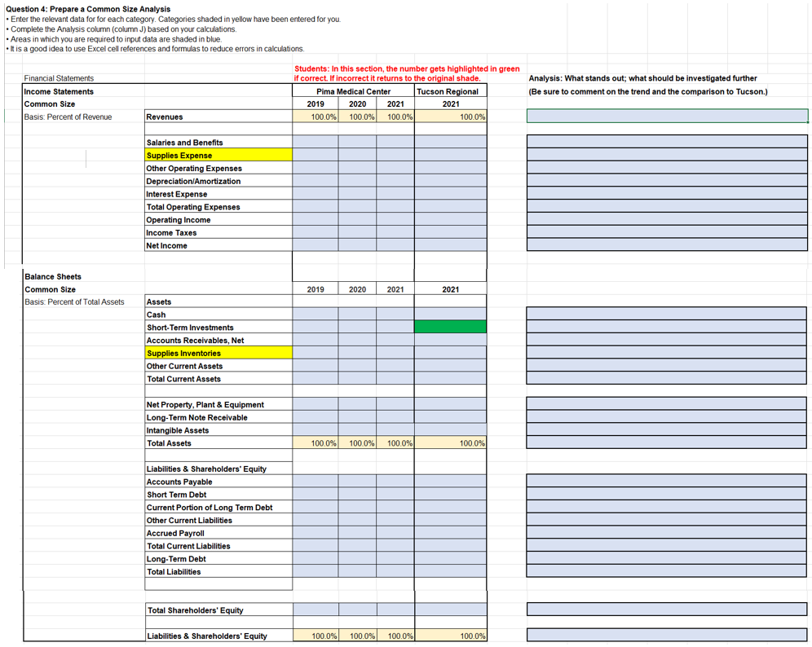Image resolution: width=812 pixels, height=647 pixels.
Task: Click the Total Current Liabilities label
Action: (188, 546)
